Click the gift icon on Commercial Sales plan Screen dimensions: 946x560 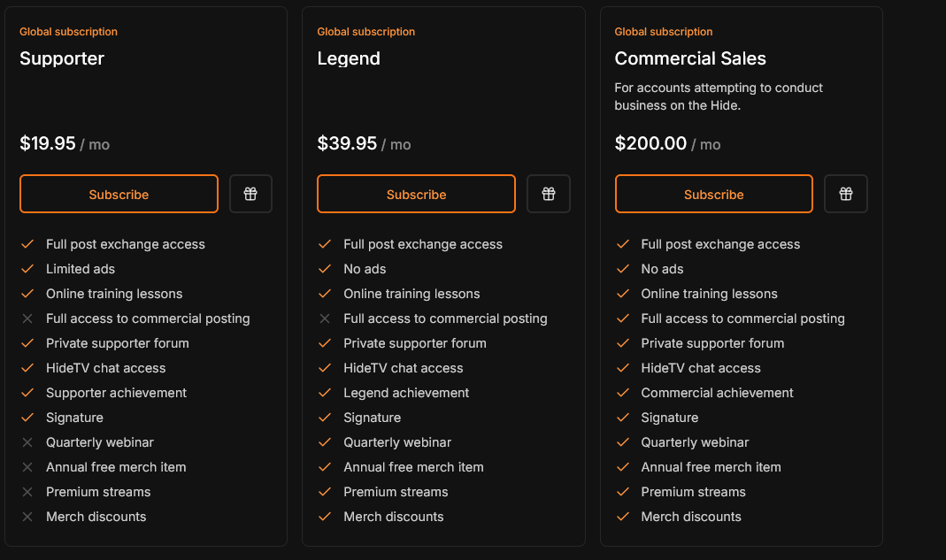pyautogui.click(x=846, y=194)
